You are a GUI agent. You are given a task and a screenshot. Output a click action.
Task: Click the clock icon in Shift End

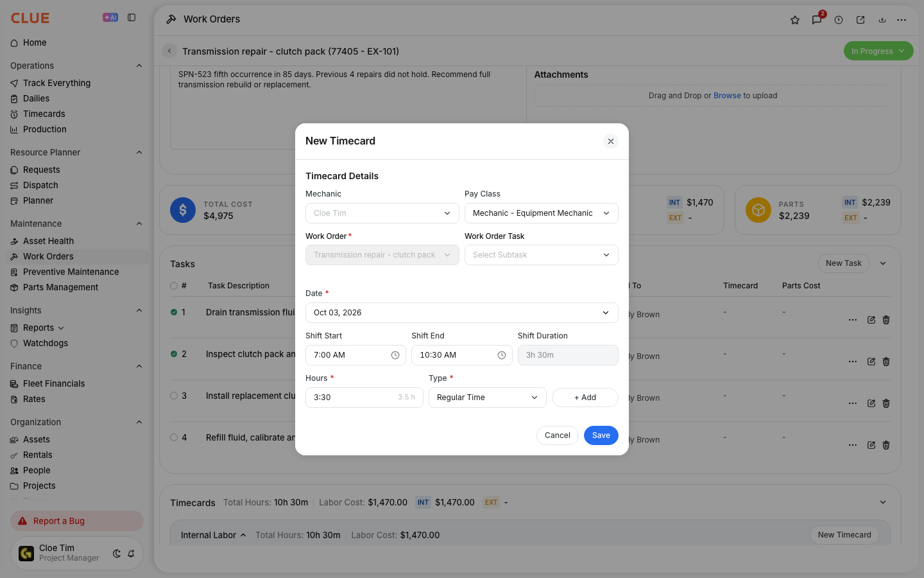pos(502,355)
